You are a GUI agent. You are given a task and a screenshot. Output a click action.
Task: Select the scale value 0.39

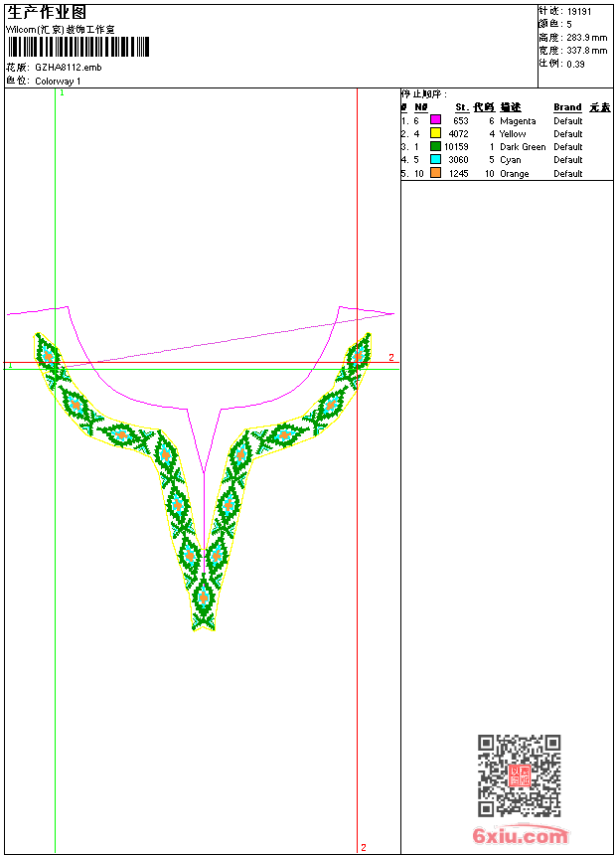pyautogui.click(x=575, y=65)
